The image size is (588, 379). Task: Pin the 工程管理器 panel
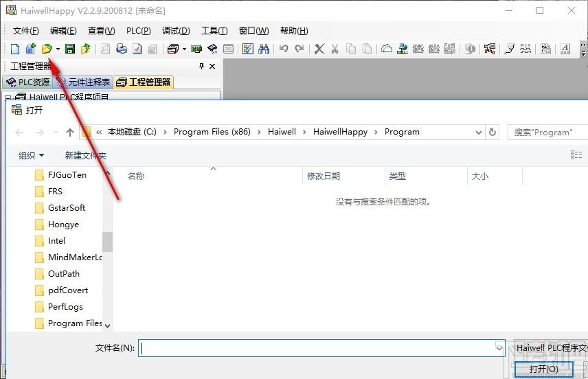click(202, 67)
